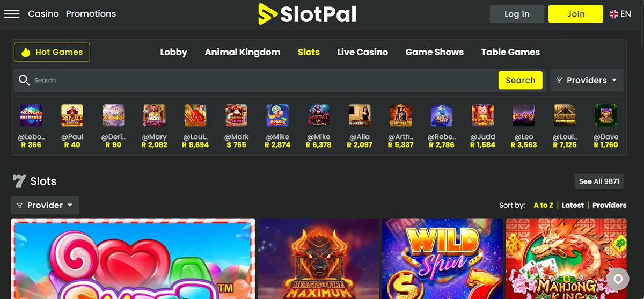Image resolution: width=644 pixels, height=299 pixels.
Task: Switch to the Live Casino tab
Action: tap(362, 52)
